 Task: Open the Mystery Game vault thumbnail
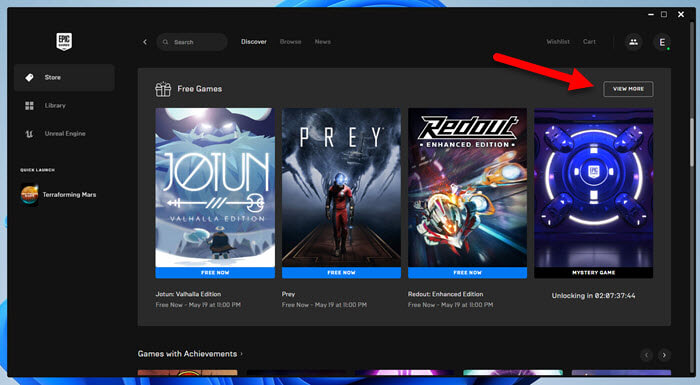[594, 188]
